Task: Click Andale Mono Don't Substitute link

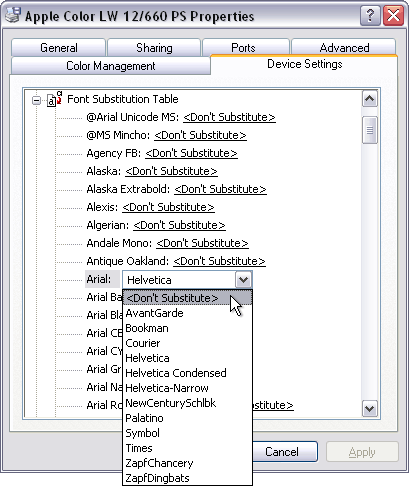Action: click(x=202, y=243)
